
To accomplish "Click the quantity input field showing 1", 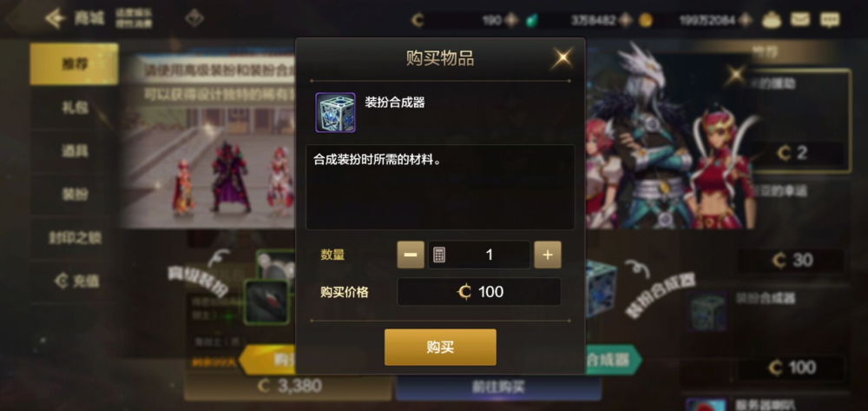I will point(479,255).
